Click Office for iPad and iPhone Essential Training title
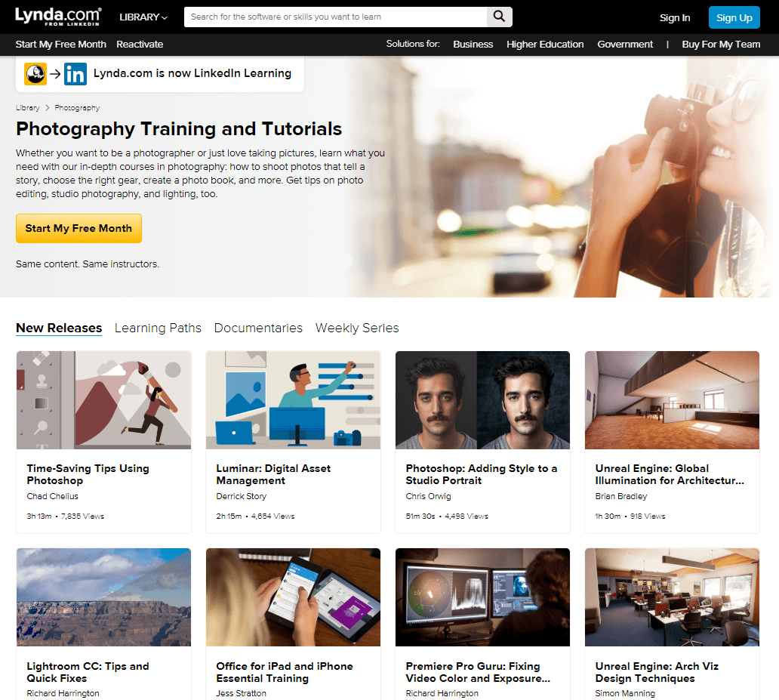779x700 pixels. tap(285, 672)
